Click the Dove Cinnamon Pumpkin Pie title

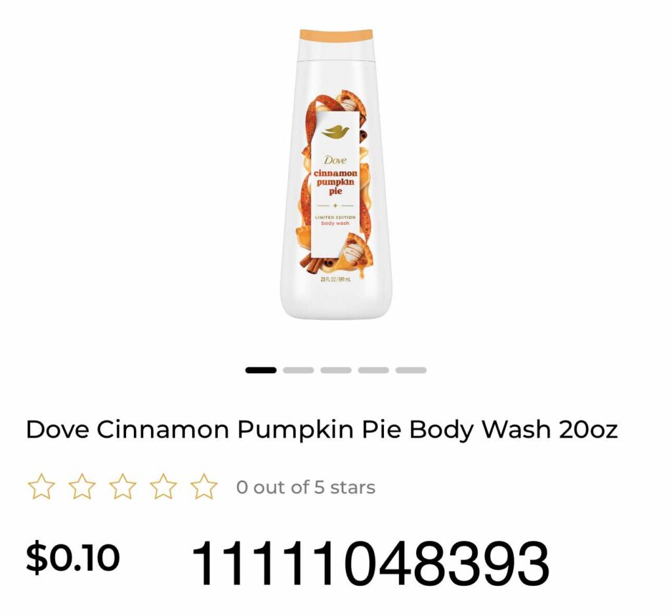322,429
